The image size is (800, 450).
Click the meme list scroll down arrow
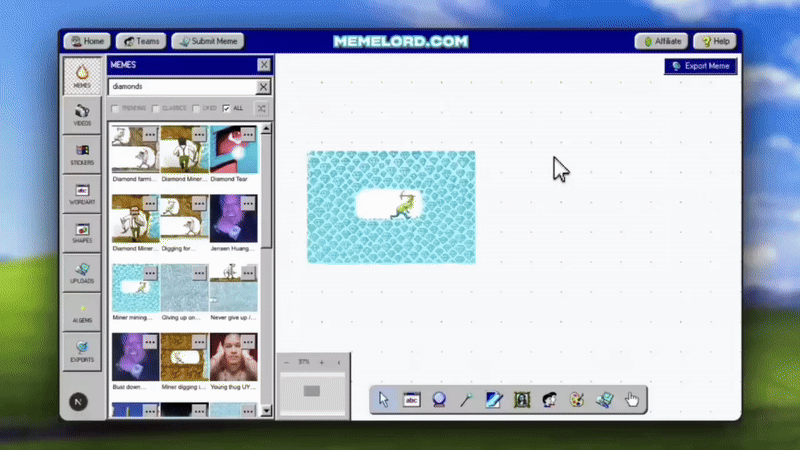(x=266, y=411)
